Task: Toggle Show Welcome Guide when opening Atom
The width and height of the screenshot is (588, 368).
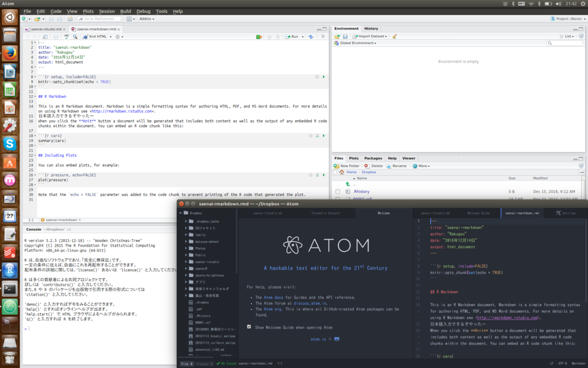Action: point(249,327)
